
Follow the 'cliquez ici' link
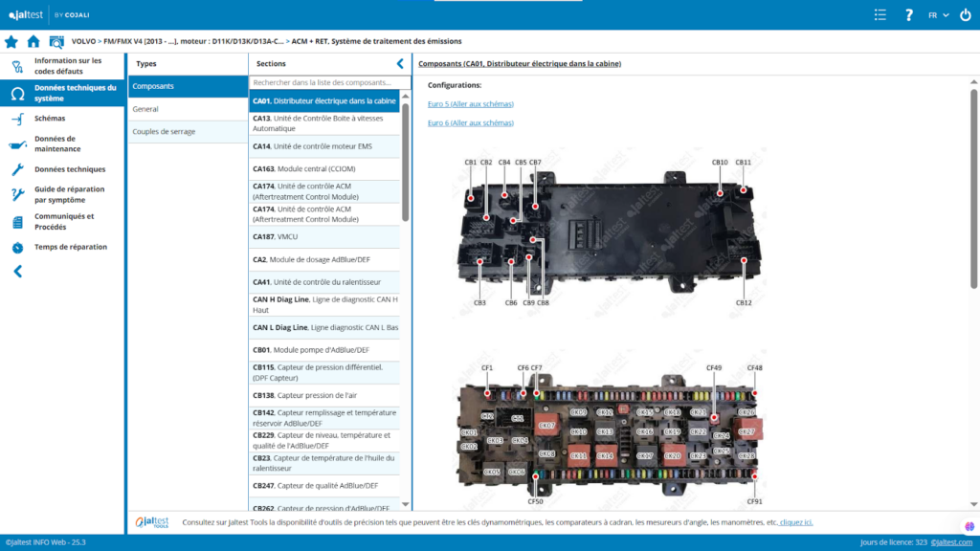coord(795,522)
